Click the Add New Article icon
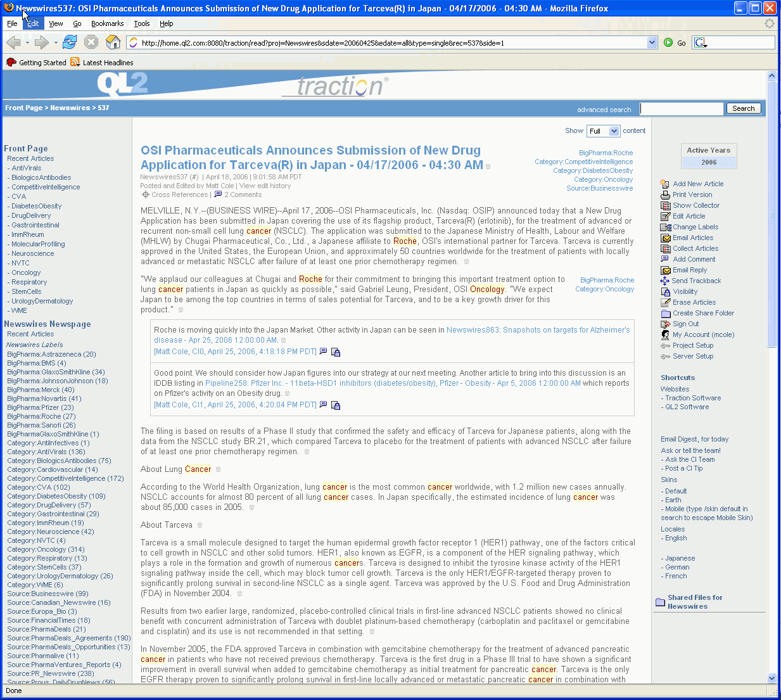The height and width of the screenshot is (700, 781). (x=665, y=184)
